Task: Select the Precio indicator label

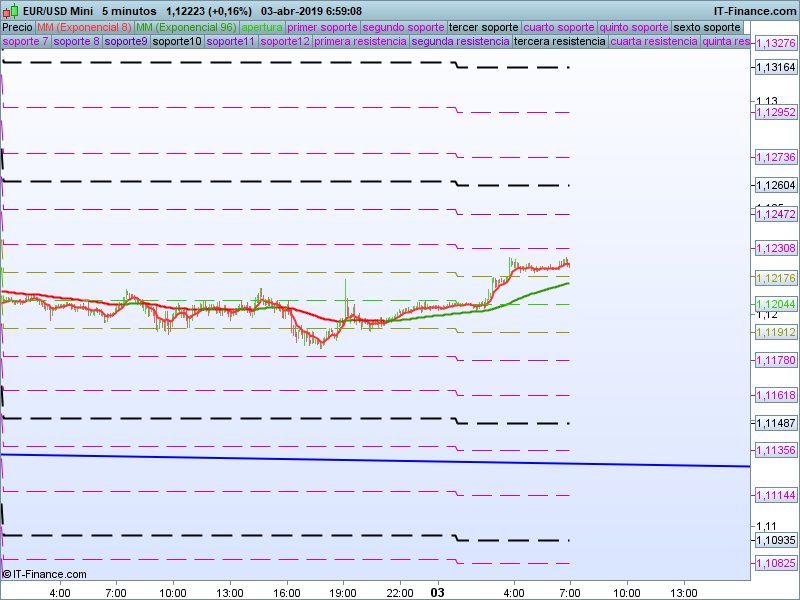Action: (17, 27)
